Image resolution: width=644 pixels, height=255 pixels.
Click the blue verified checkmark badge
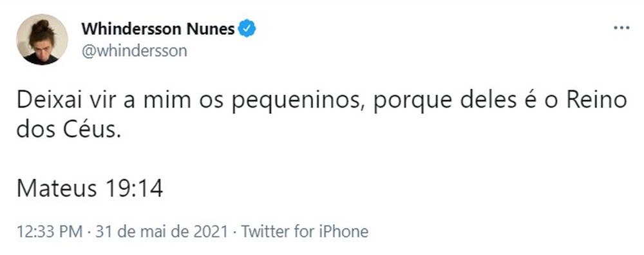point(247,29)
